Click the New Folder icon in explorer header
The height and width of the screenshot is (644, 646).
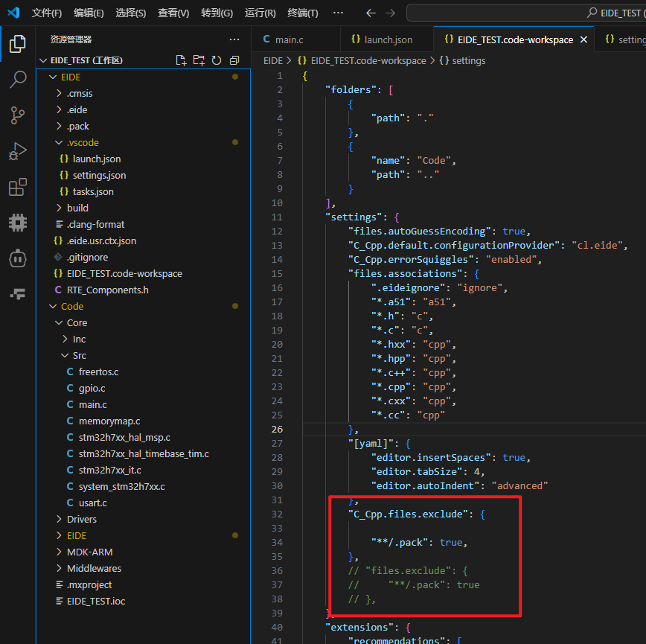tap(199, 60)
